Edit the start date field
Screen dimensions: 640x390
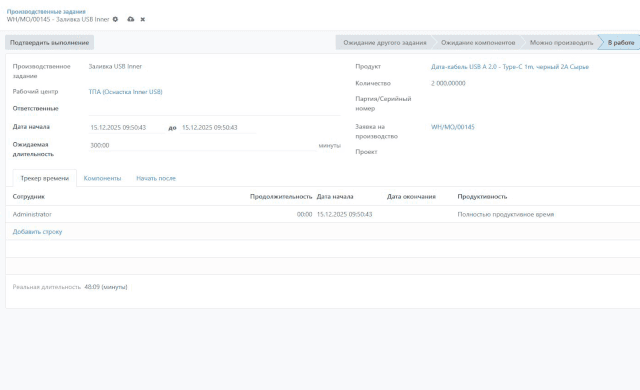[127, 127]
